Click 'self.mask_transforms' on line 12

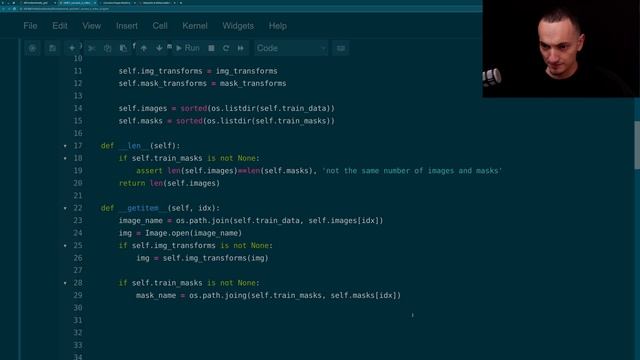(x=162, y=83)
